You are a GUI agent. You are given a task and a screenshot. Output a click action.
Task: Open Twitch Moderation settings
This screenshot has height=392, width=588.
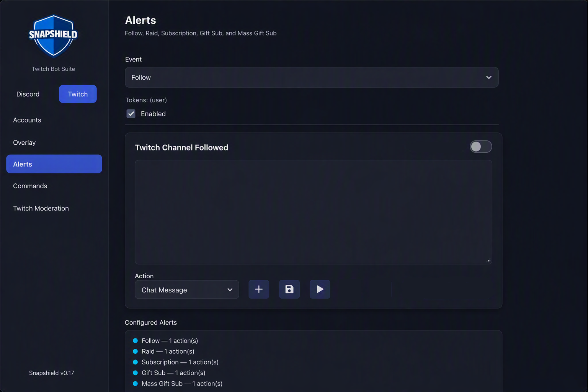(x=41, y=208)
